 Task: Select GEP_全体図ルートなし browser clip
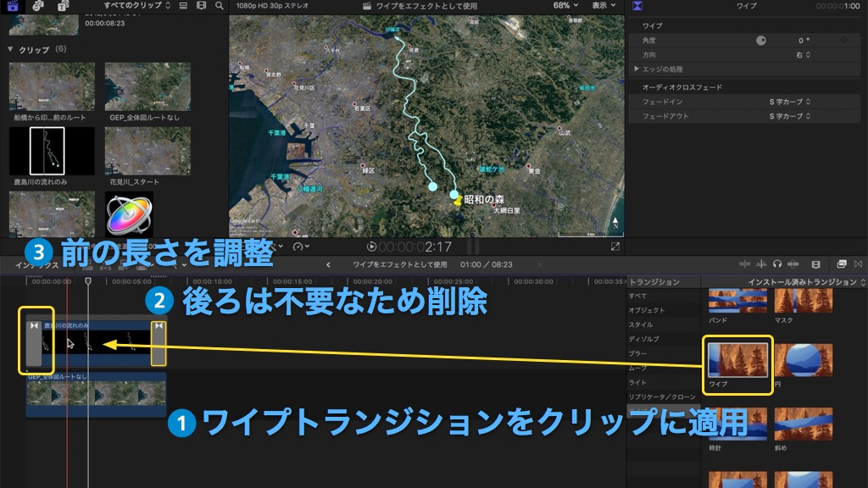[x=147, y=86]
